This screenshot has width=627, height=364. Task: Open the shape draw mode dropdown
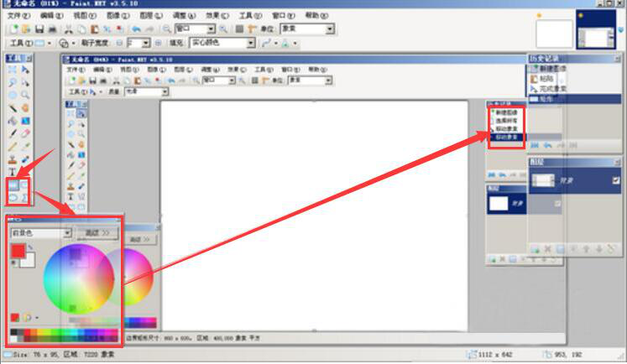[74, 43]
